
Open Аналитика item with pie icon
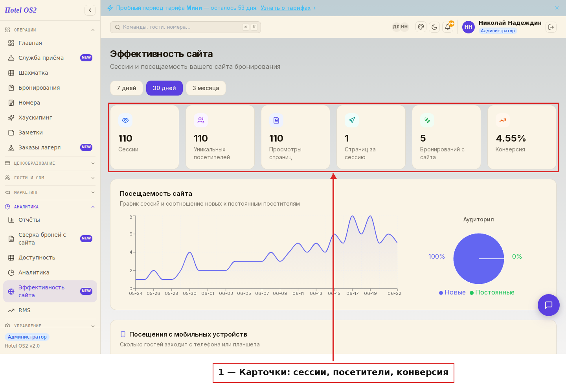coord(50,272)
